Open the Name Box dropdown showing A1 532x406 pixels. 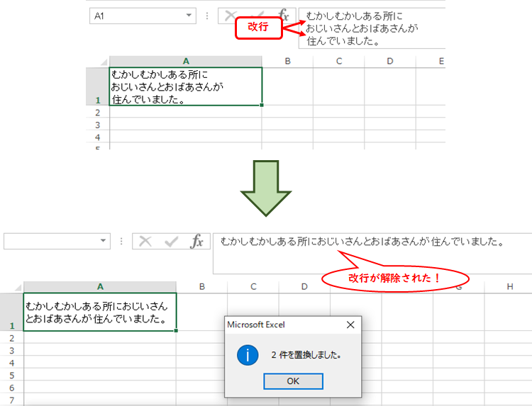tap(189, 16)
